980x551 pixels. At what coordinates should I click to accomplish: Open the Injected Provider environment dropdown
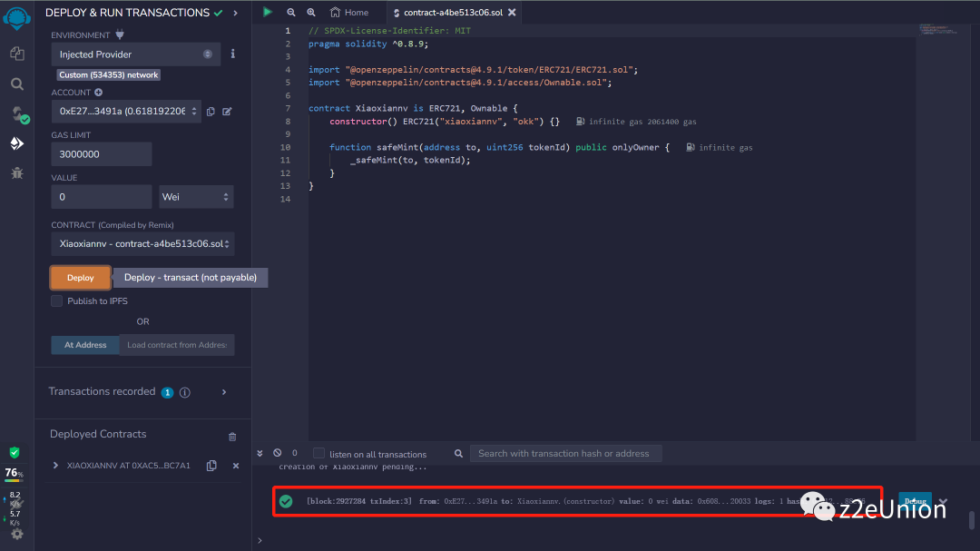pyautogui.click(x=135, y=54)
